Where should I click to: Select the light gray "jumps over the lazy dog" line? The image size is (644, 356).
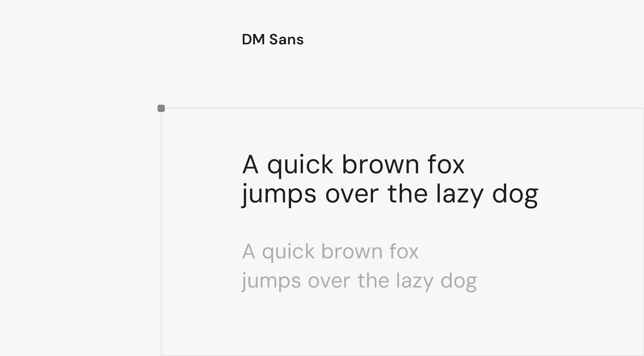(x=359, y=281)
